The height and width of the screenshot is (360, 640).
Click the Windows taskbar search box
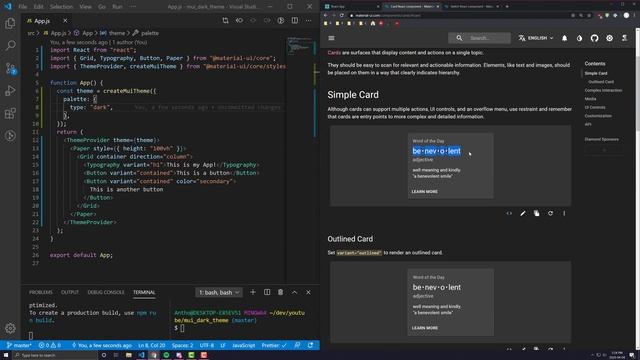tap(55, 355)
